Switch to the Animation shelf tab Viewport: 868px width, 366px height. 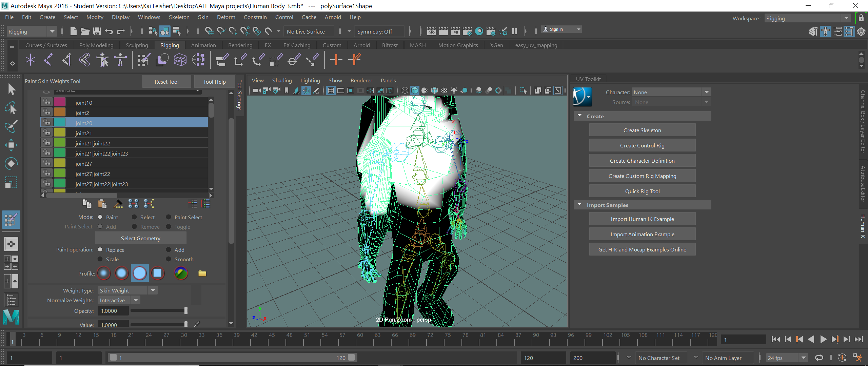click(x=203, y=45)
